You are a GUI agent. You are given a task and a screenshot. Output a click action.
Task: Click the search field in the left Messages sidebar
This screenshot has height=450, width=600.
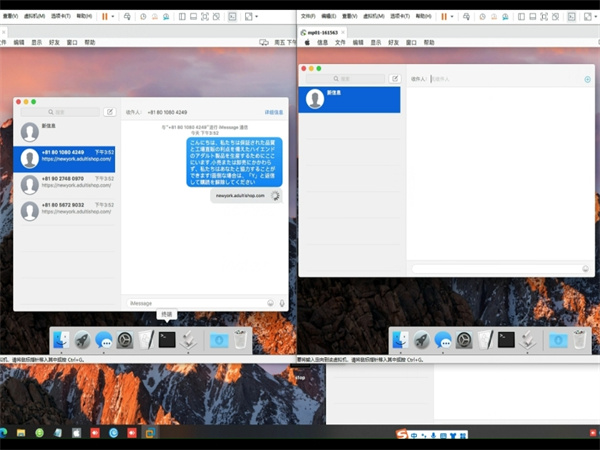click(62, 113)
